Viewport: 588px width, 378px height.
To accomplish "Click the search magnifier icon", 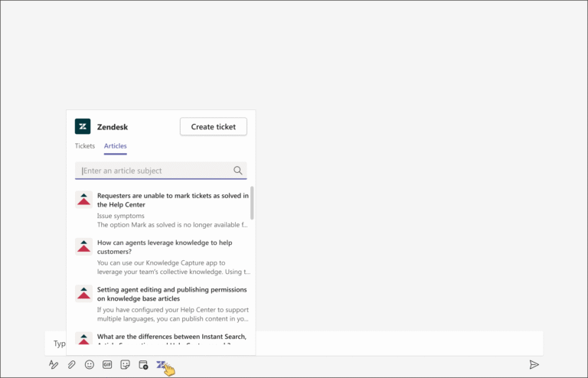I will tap(238, 171).
